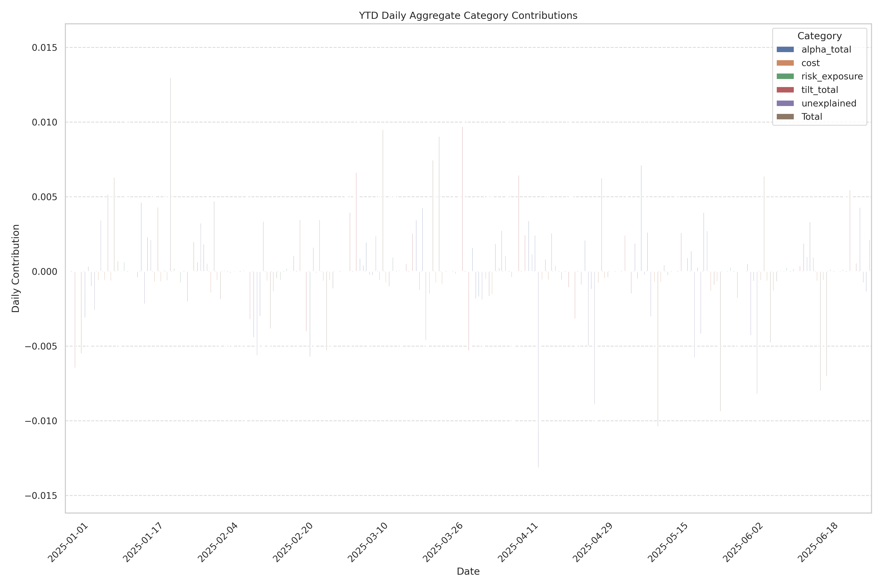Viewport: 882px width, 588px height.
Task: Click the cost orange legend swatch
Action: coord(785,63)
